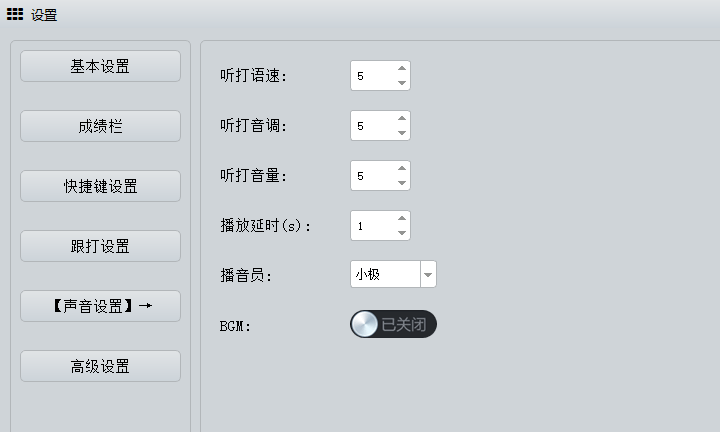Lower 听打音量 using the down arrow

pyautogui.click(x=401, y=183)
